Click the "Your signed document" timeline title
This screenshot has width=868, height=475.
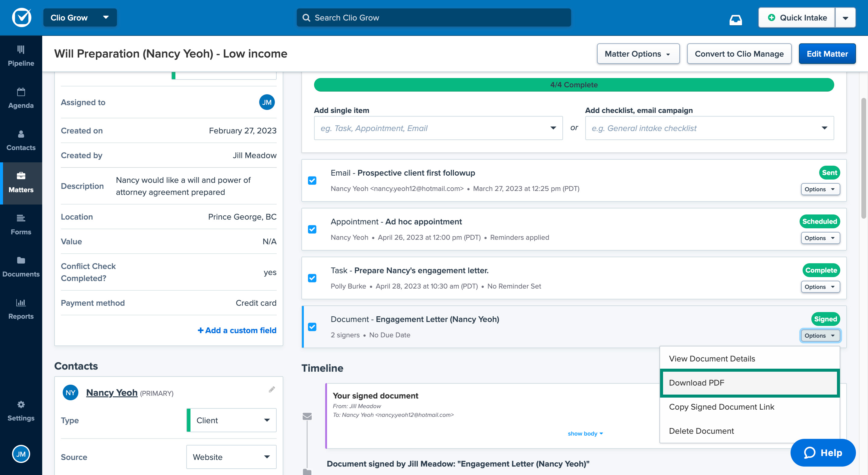[x=375, y=395]
